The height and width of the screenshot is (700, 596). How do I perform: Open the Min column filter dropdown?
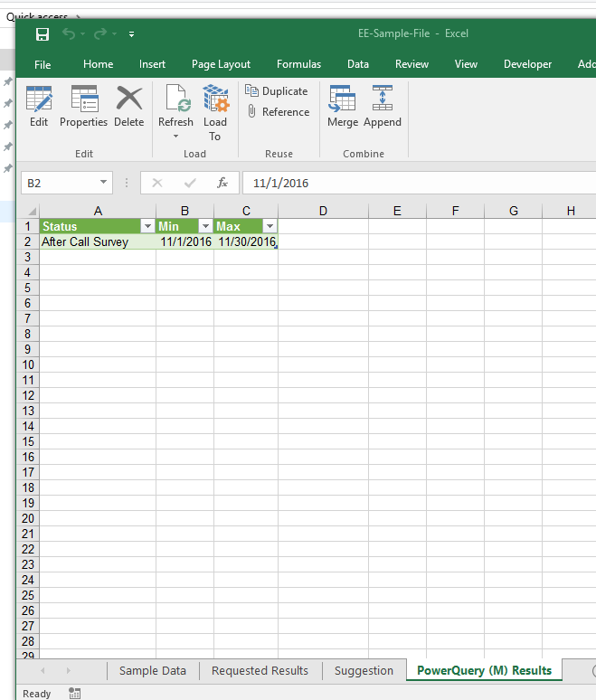(205, 226)
